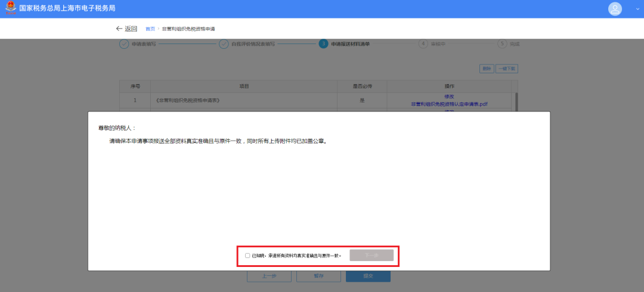Click the 申请表填写 step checkmark icon
Viewport: 644px width, 292px height.
[x=124, y=44]
